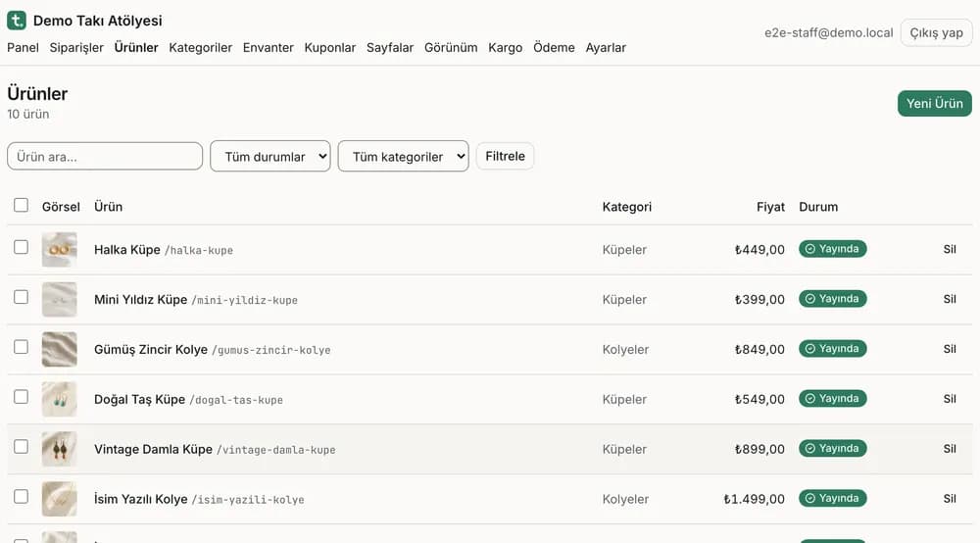This screenshot has width=980, height=543.
Task: Click the Yayında status badge for Halka Küpe
Action: (832, 249)
